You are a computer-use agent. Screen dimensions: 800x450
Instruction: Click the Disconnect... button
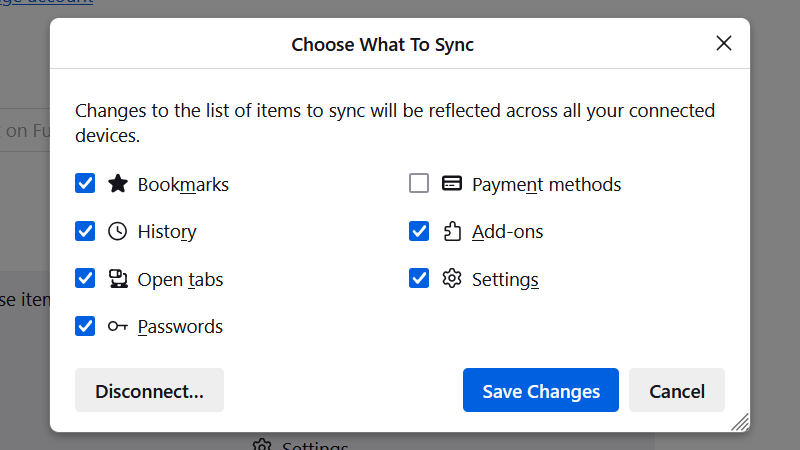click(149, 391)
